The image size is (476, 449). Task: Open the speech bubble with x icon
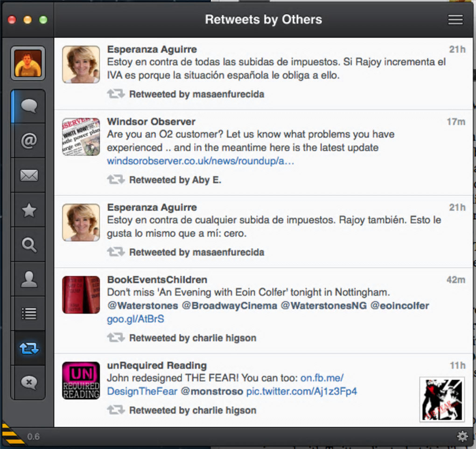click(x=29, y=382)
